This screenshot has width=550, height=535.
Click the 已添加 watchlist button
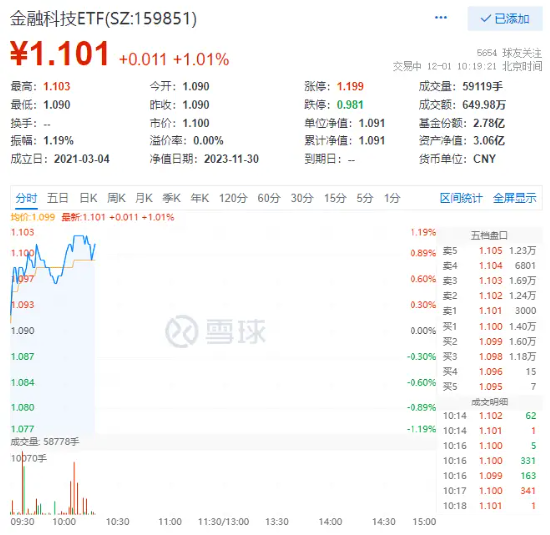pos(505,19)
